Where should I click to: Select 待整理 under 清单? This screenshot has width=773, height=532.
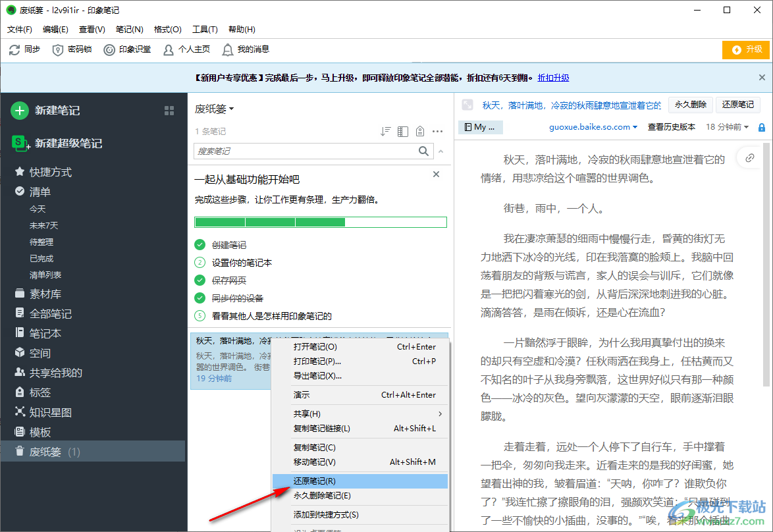coord(41,242)
